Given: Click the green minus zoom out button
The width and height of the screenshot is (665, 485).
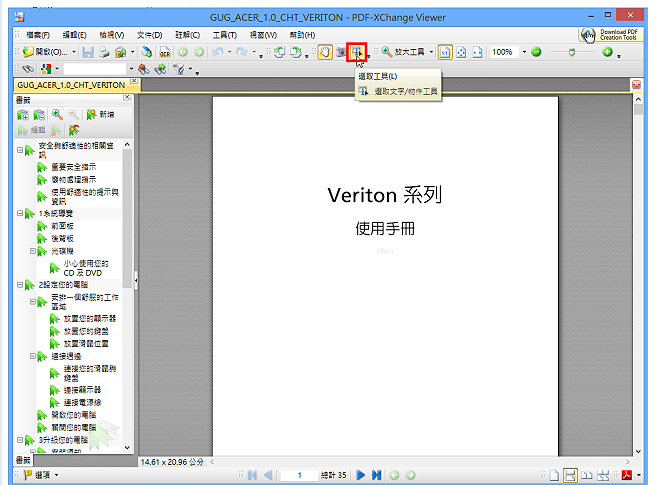Looking at the screenshot, I should tap(536, 52).
